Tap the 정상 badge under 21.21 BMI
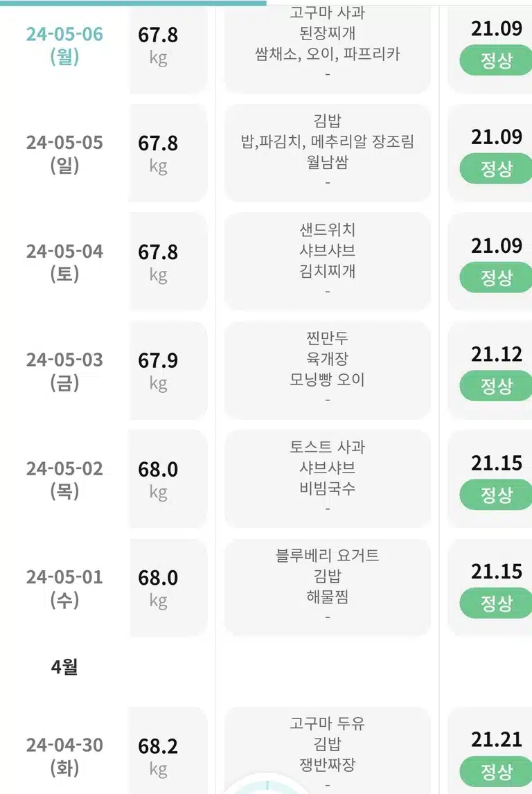This screenshot has height=794, width=532. [x=495, y=772]
